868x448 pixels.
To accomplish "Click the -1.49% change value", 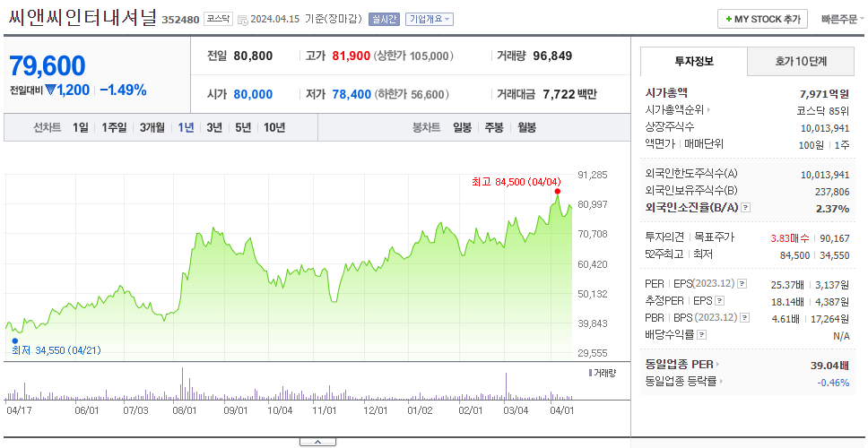I will tap(124, 90).
